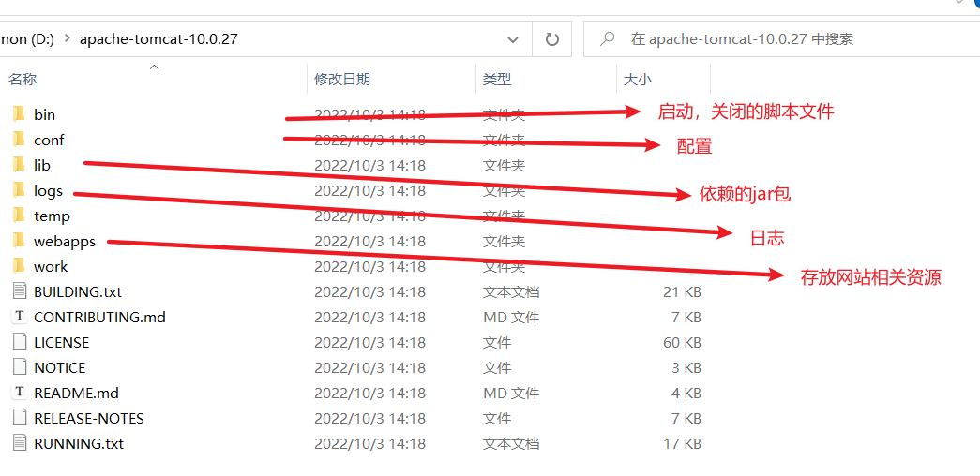This screenshot has width=980, height=476.
Task: Sort files by the 类型 column header
Action: click(497, 79)
